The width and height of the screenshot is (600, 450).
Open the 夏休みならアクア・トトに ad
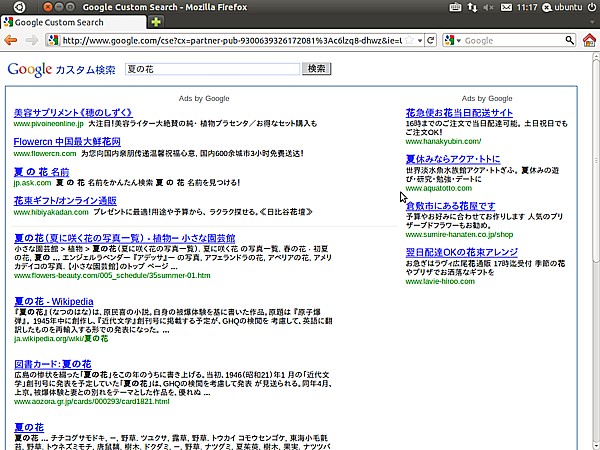[453, 159]
